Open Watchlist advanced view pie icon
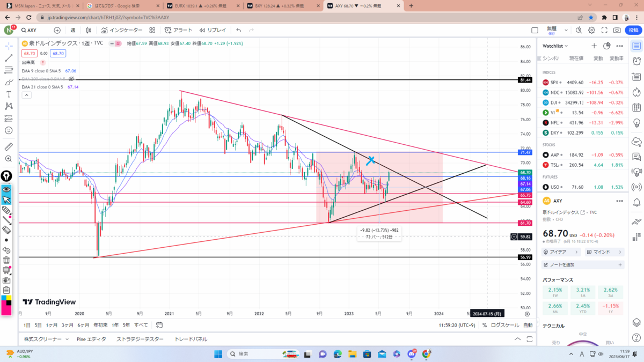 pyautogui.click(x=607, y=46)
